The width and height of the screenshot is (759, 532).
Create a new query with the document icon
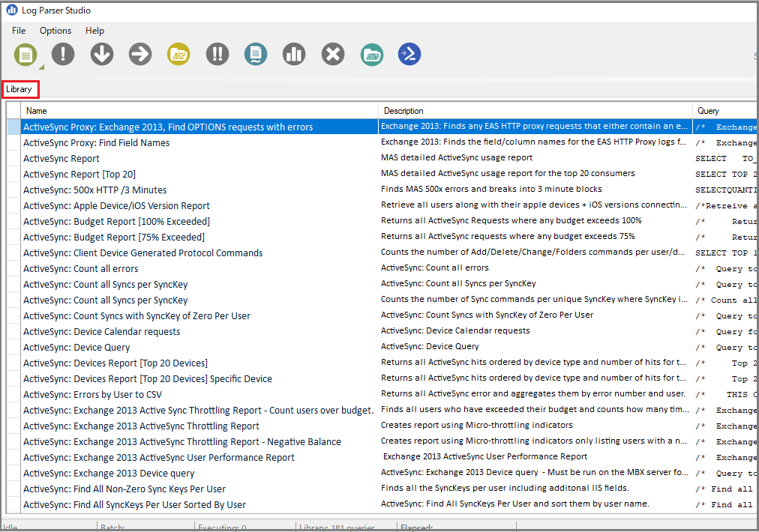(x=25, y=54)
